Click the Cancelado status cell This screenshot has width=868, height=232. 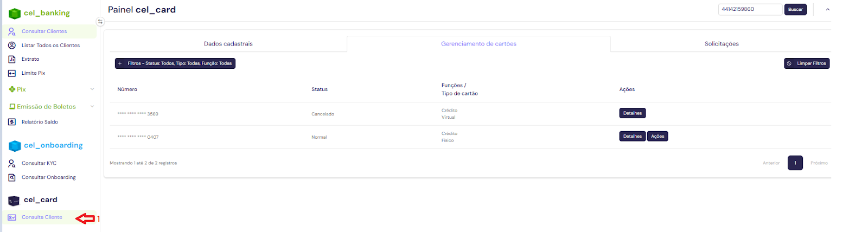tap(323, 114)
